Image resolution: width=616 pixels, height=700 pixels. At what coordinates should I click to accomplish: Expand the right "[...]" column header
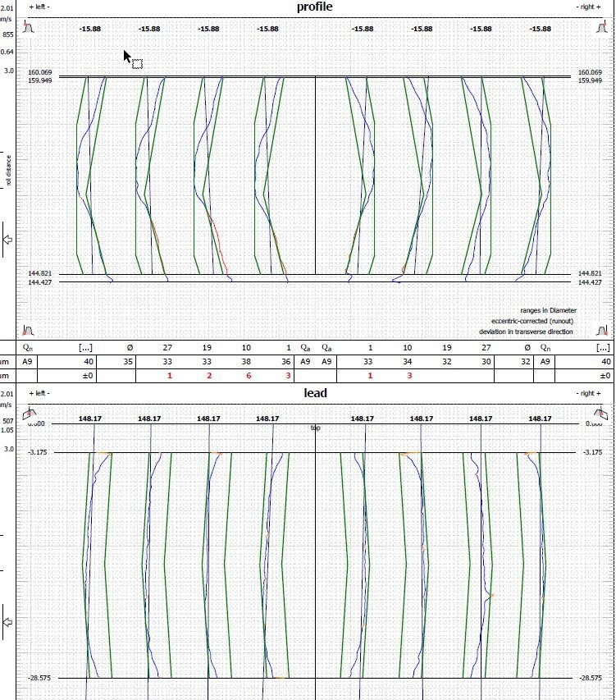click(x=604, y=347)
